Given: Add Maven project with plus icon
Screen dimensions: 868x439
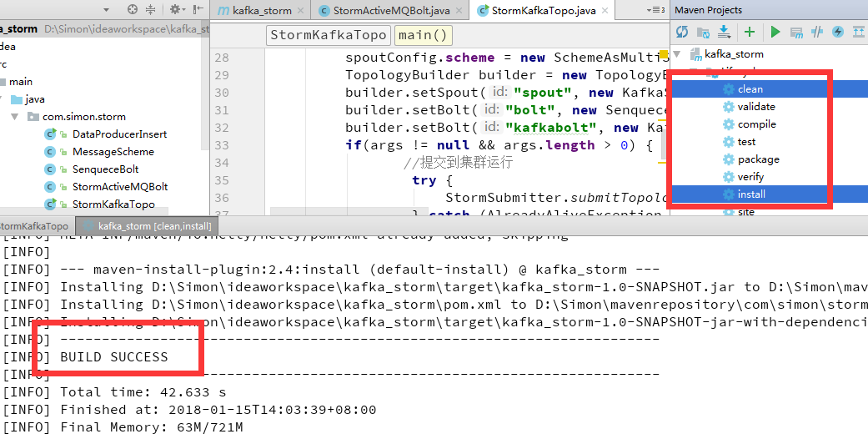Looking at the screenshot, I should click(x=750, y=33).
